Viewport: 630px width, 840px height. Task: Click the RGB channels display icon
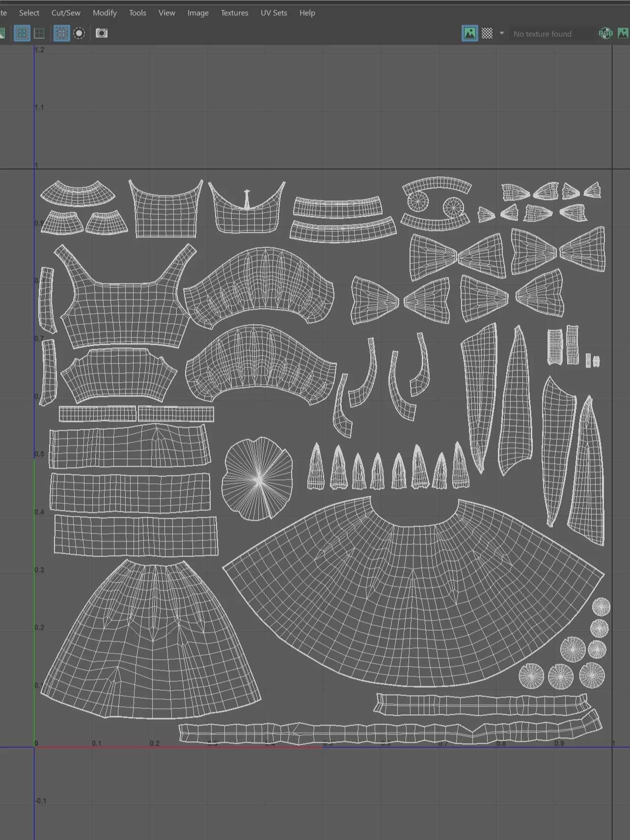[x=605, y=33]
